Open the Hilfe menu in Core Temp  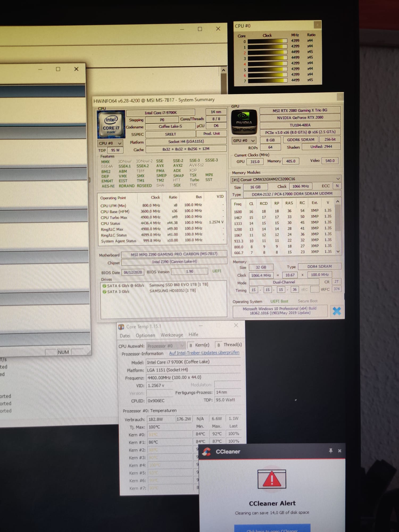point(193,334)
